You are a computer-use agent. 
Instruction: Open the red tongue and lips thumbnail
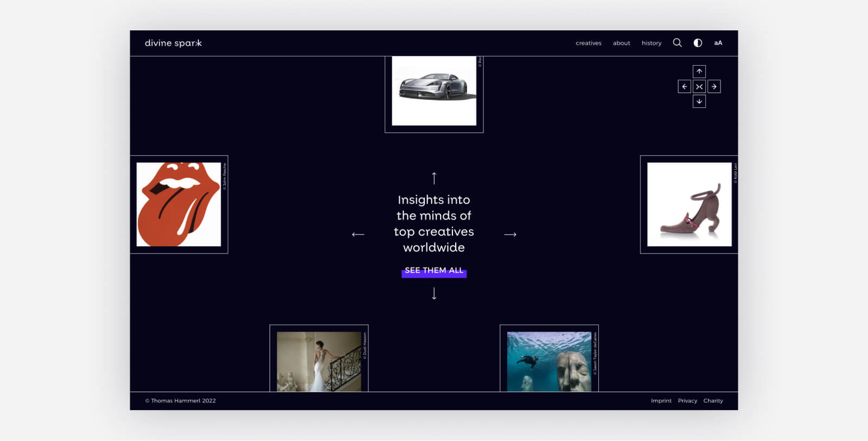(179, 204)
